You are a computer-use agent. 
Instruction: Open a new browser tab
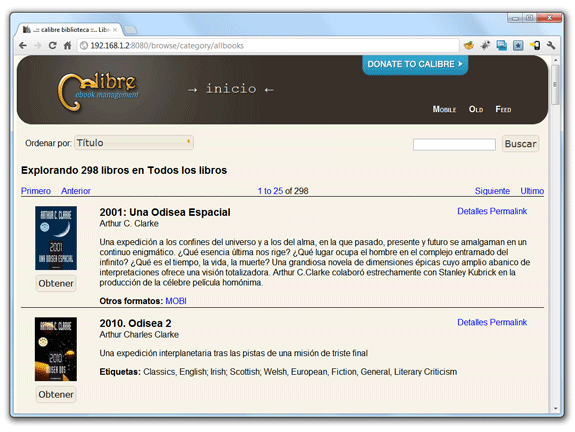coord(130,29)
